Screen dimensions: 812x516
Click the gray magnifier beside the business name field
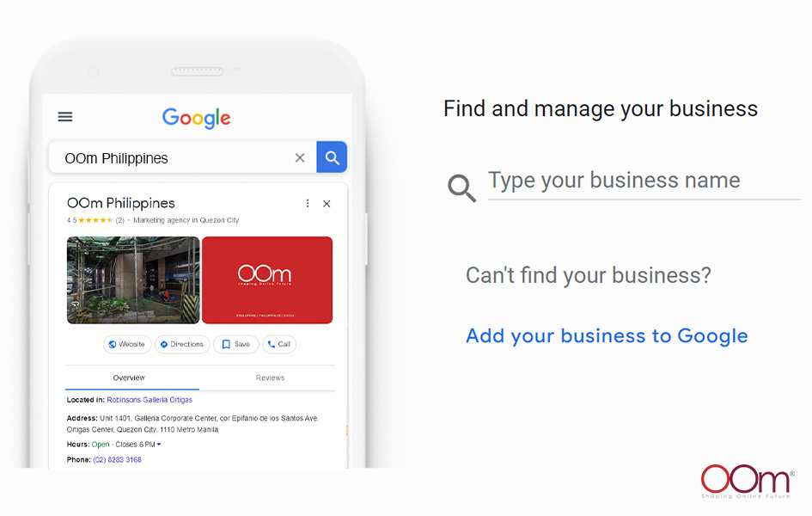(x=461, y=187)
